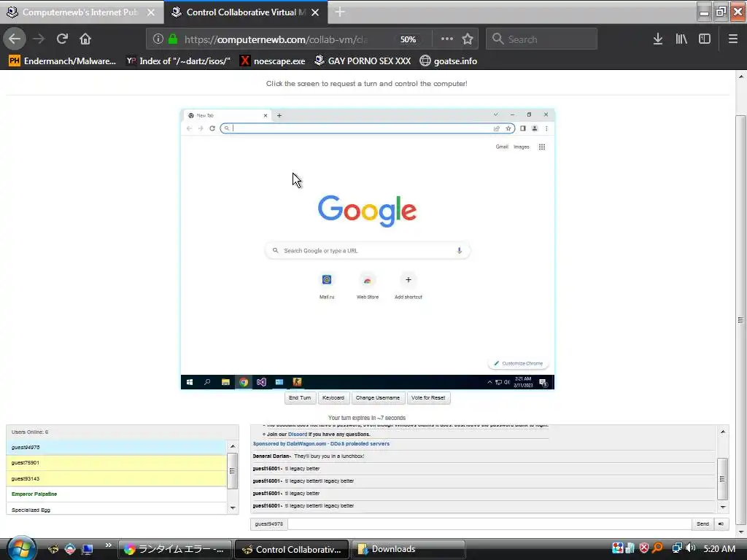747x560 pixels.
Task: Open the goatse.info bookmark
Action: 449,61
